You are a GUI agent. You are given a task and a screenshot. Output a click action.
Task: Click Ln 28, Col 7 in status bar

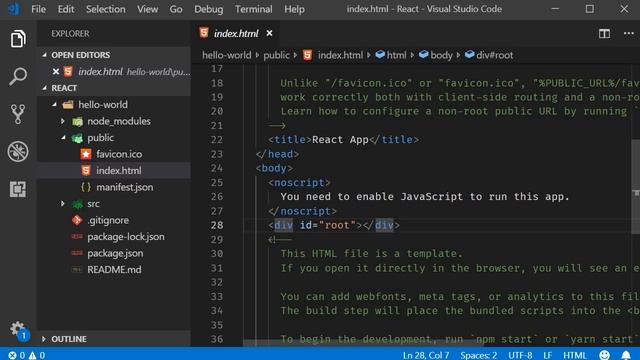(426, 355)
